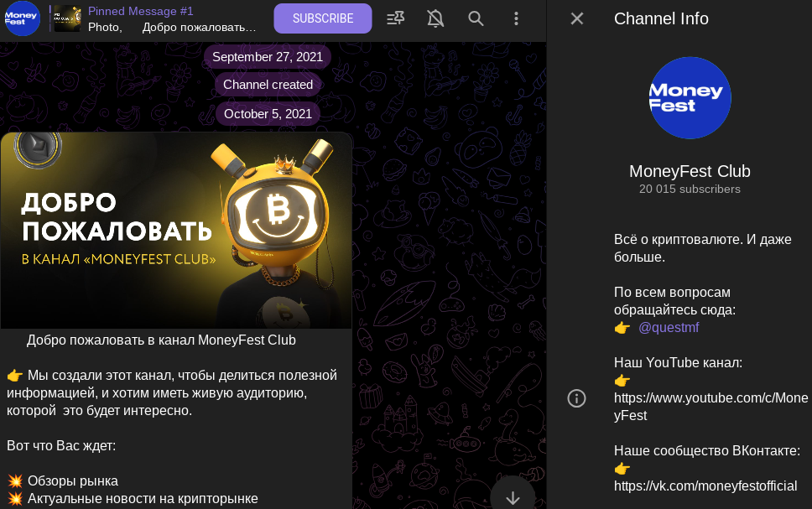
Task: Click the 'Вот что Вас ждет:' line
Action: coord(61,446)
